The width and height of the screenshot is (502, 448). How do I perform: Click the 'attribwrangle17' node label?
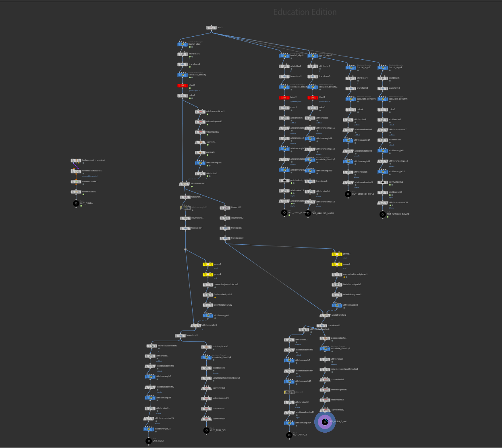tap(362, 140)
